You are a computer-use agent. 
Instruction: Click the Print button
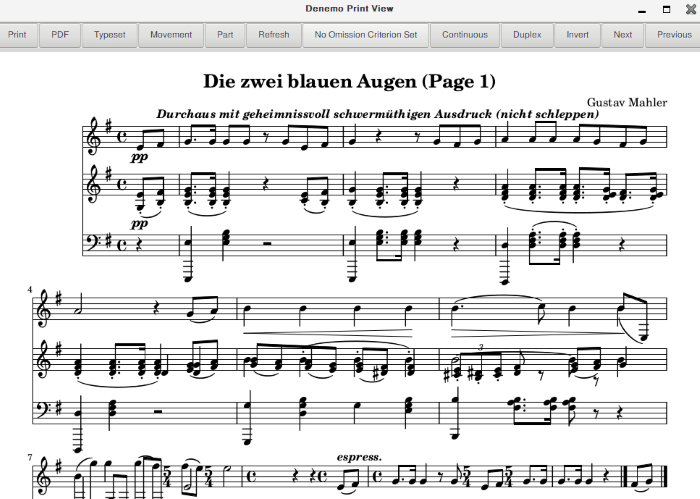(17, 35)
